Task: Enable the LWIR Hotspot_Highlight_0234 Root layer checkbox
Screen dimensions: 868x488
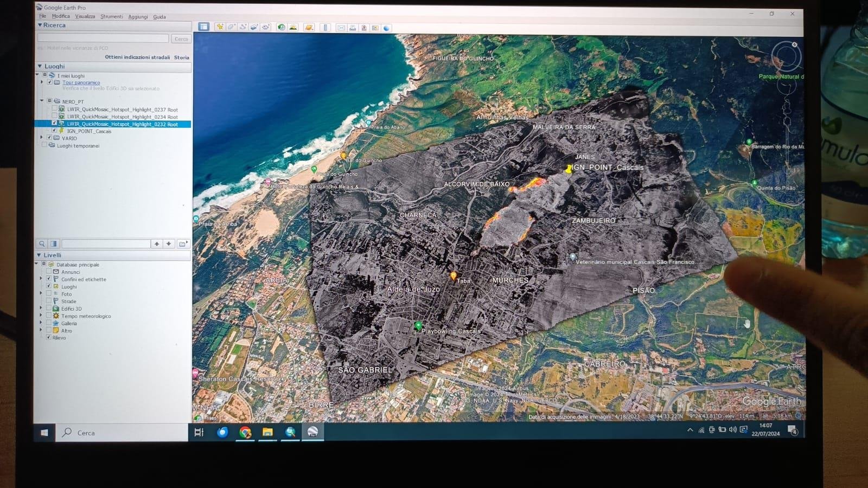Action: point(54,116)
